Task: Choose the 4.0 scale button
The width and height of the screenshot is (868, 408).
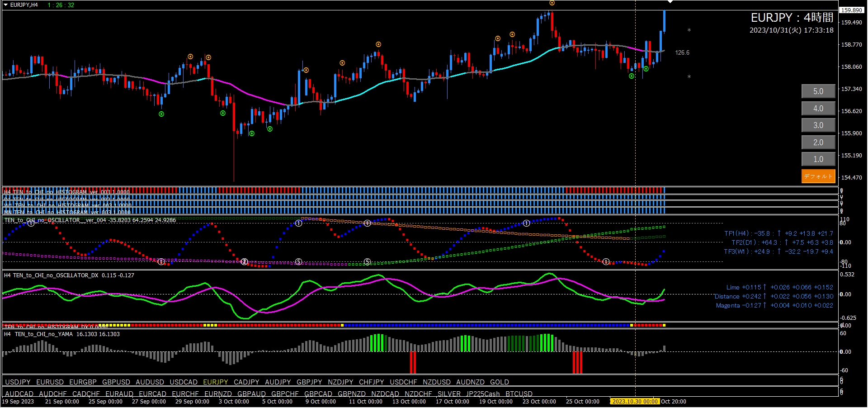Action: [818, 109]
